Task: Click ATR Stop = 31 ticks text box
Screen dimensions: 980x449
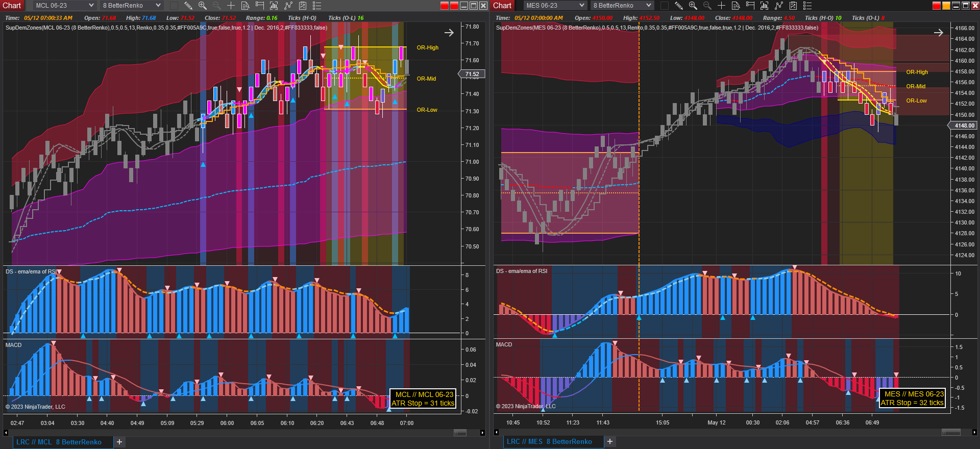Action: [x=423, y=398]
